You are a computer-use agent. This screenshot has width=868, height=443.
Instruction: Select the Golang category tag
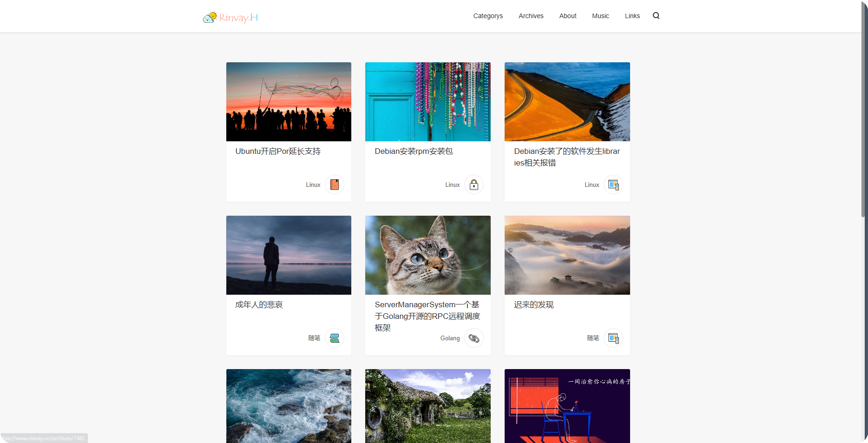tap(450, 338)
